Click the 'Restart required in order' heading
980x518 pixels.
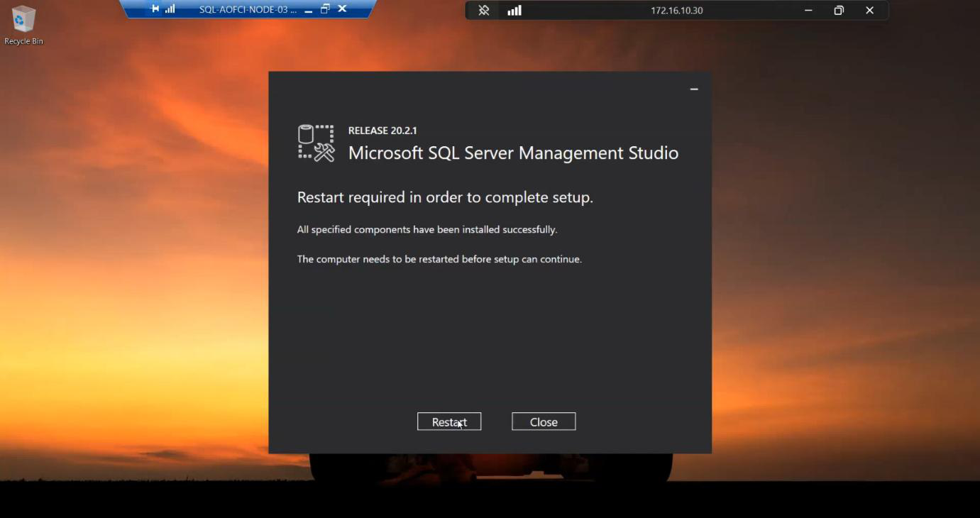445,197
